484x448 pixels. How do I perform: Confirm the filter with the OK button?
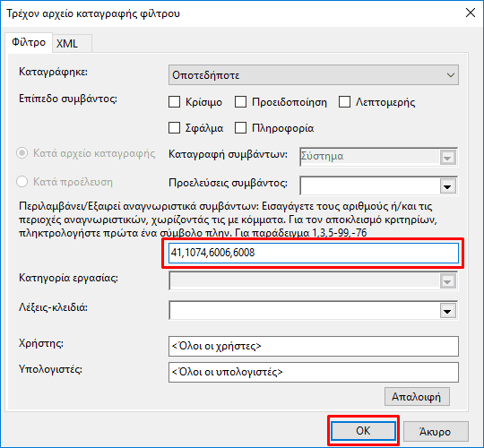(363, 431)
